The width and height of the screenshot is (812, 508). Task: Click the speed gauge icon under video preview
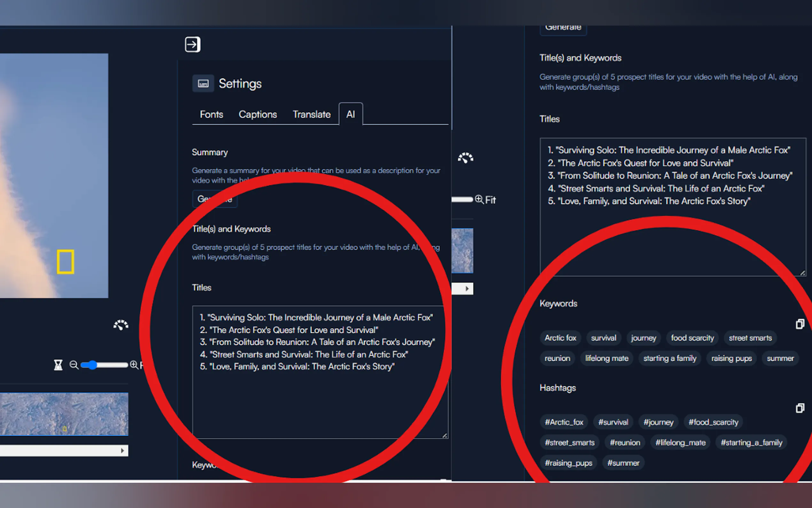click(x=121, y=325)
